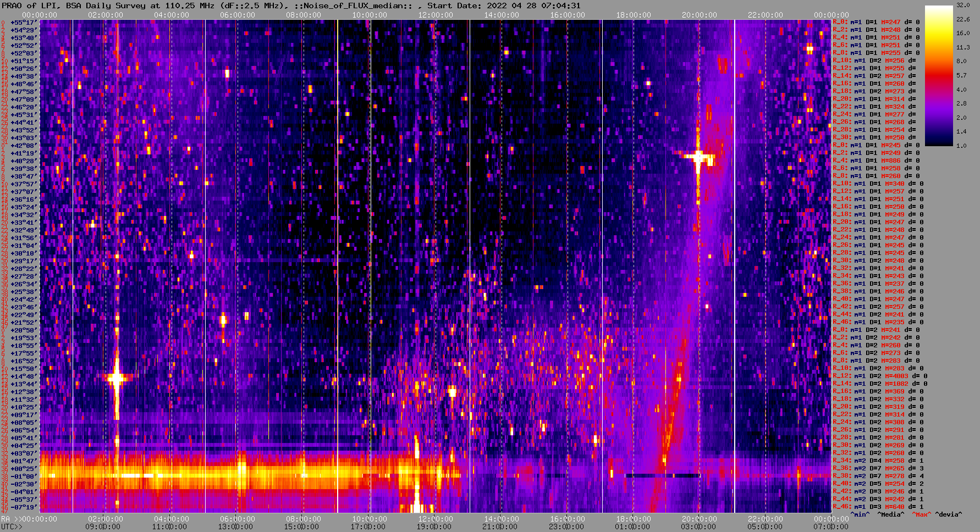
Task: Click the +33°41' declination label
Action: [24, 223]
